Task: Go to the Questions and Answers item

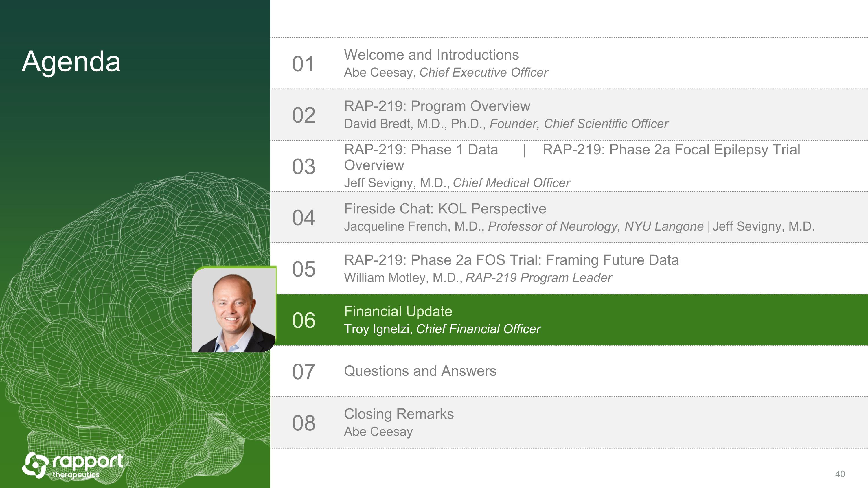Action: 420,371
